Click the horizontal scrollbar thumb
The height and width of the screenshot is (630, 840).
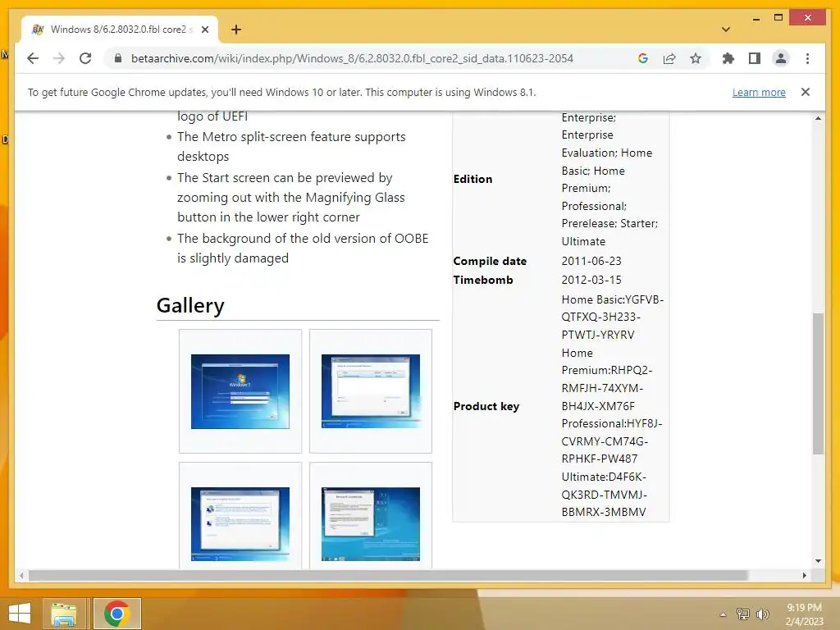pyautogui.click(x=388, y=575)
